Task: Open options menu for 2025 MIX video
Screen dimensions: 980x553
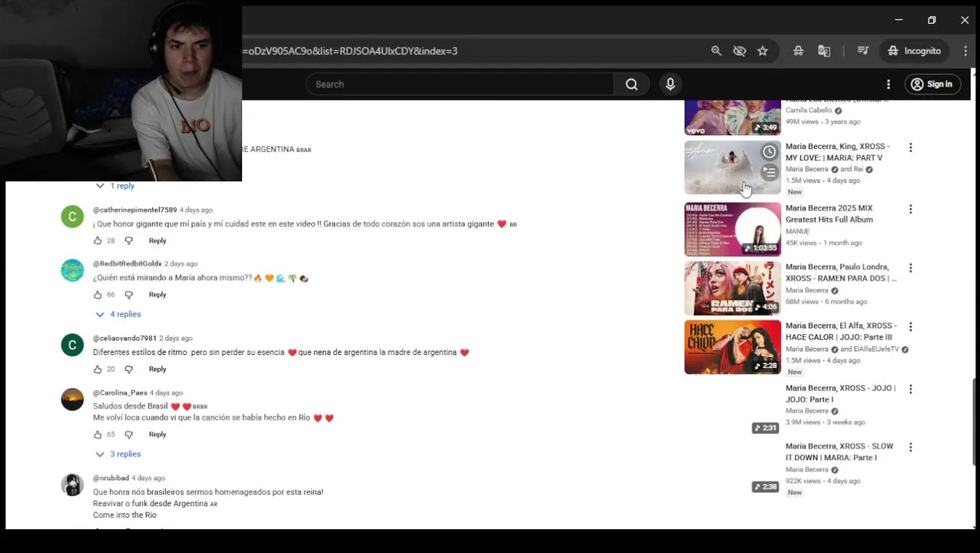Action: tap(911, 209)
